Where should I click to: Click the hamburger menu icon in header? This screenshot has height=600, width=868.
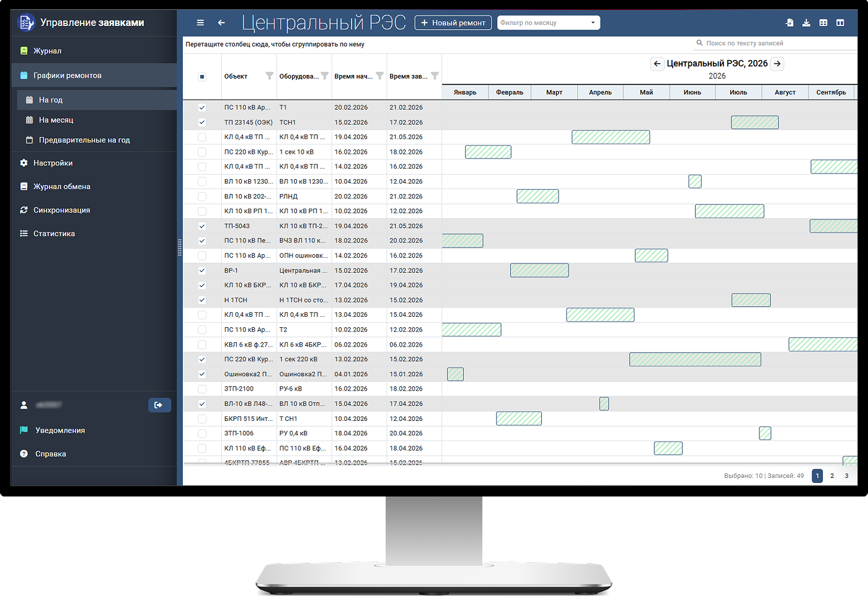coord(200,23)
